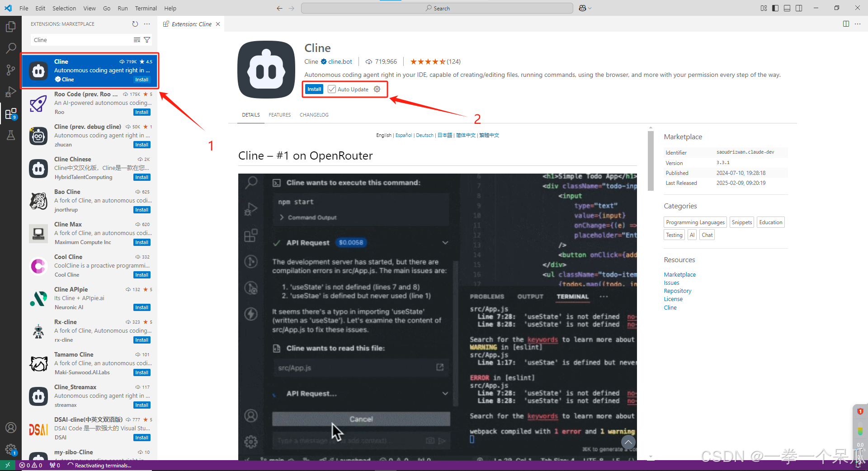Open the Chat category tag
This screenshot has width=868, height=471.
pos(707,235)
